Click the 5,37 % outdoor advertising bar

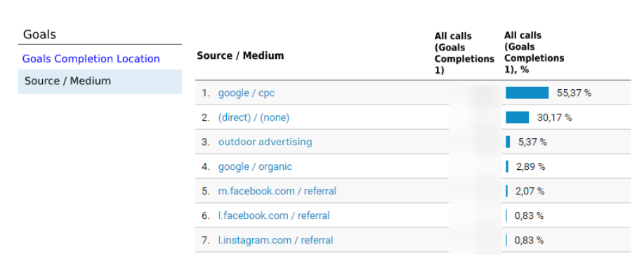508,142
